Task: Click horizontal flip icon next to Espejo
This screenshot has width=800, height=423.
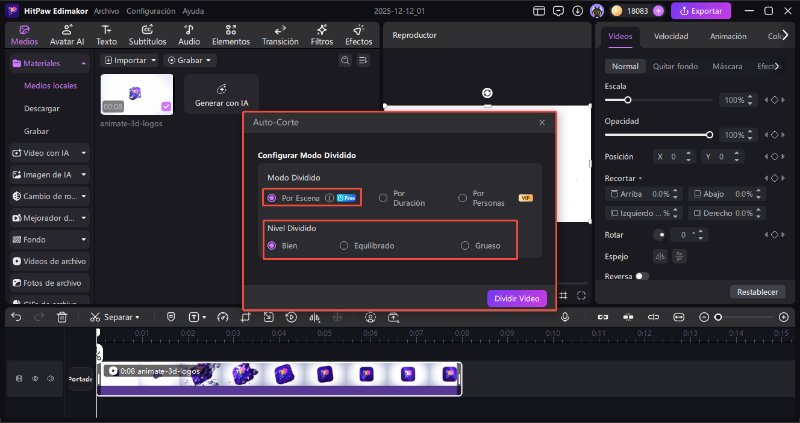Action: 660,257
